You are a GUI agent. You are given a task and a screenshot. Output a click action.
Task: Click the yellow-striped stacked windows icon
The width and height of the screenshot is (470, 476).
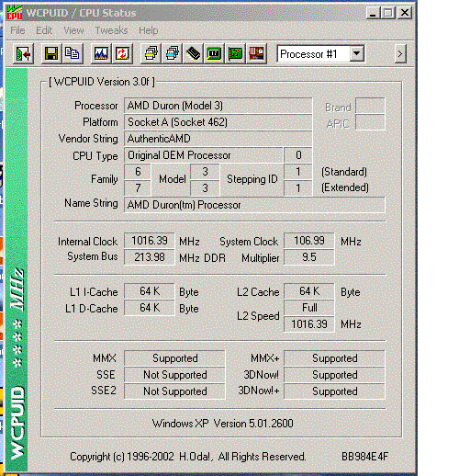pos(151,54)
